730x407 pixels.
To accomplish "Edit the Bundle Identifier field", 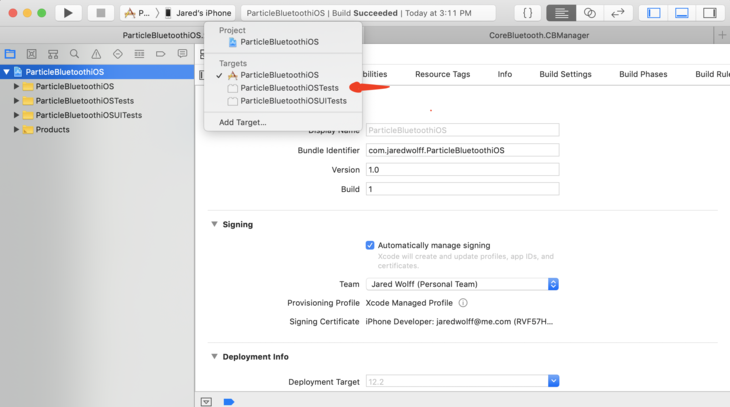I will (462, 150).
